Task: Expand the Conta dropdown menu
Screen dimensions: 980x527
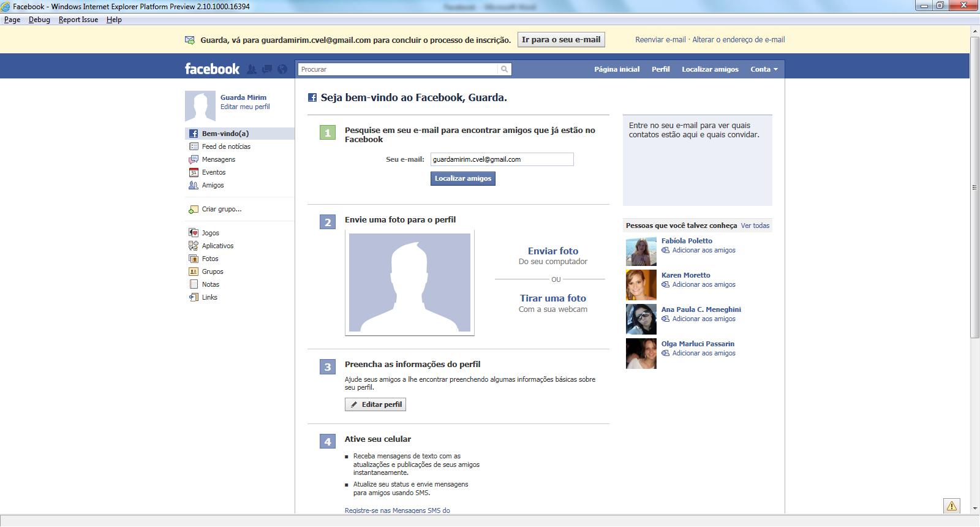Action: click(x=764, y=69)
